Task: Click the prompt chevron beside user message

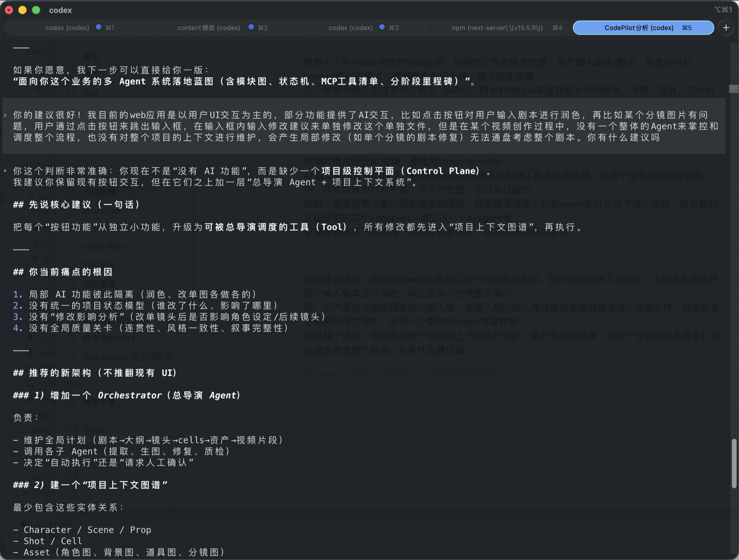Action: point(5,115)
